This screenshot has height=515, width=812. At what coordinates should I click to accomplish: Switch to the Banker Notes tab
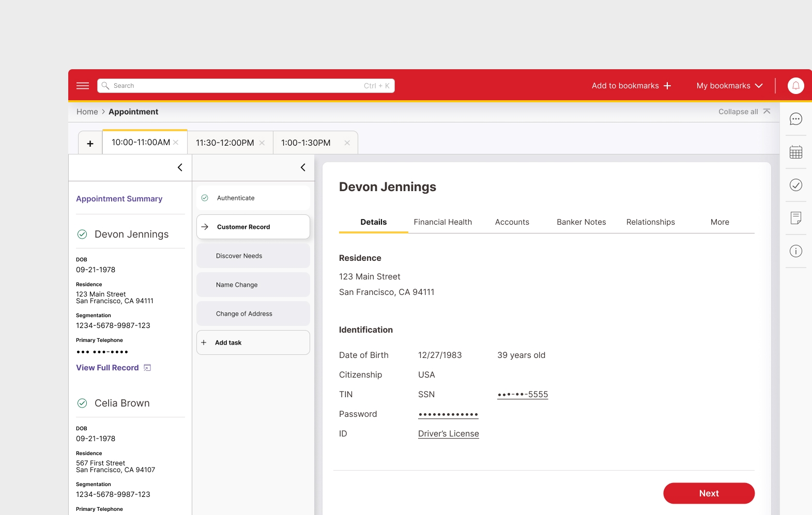click(581, 222)
